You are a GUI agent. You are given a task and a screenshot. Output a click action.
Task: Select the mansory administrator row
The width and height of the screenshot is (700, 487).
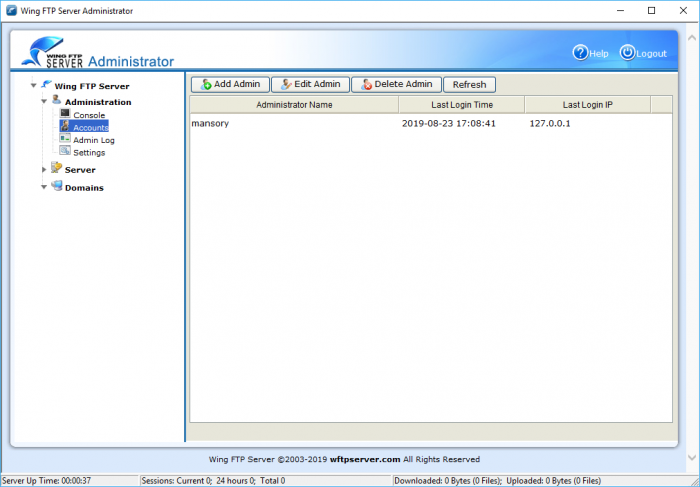[x=431, y=123]
